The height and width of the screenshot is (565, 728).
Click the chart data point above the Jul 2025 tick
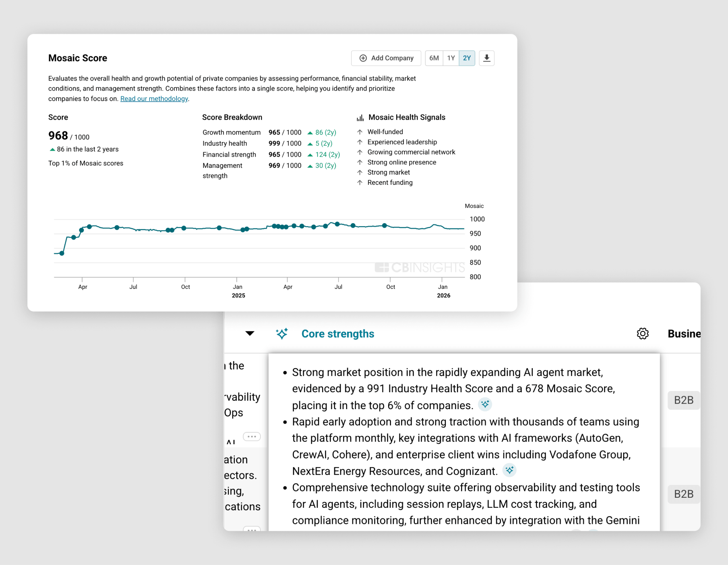point(337,224)
